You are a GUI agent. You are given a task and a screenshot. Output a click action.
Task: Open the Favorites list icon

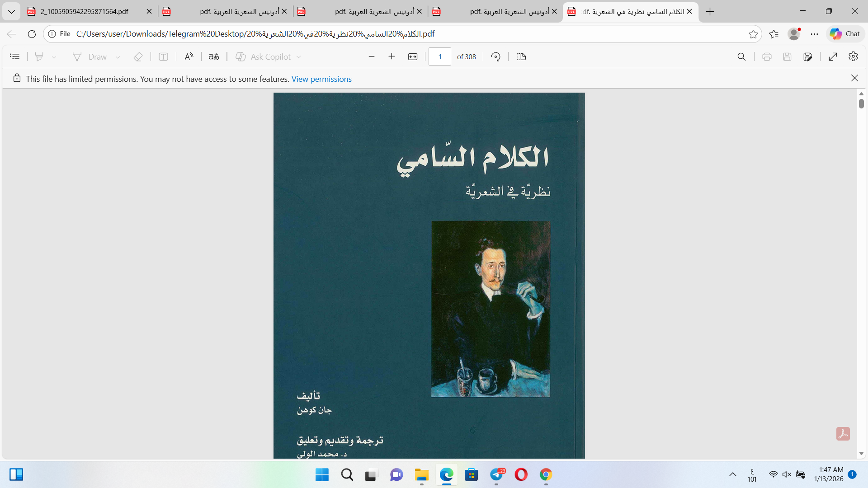[774, 34]
